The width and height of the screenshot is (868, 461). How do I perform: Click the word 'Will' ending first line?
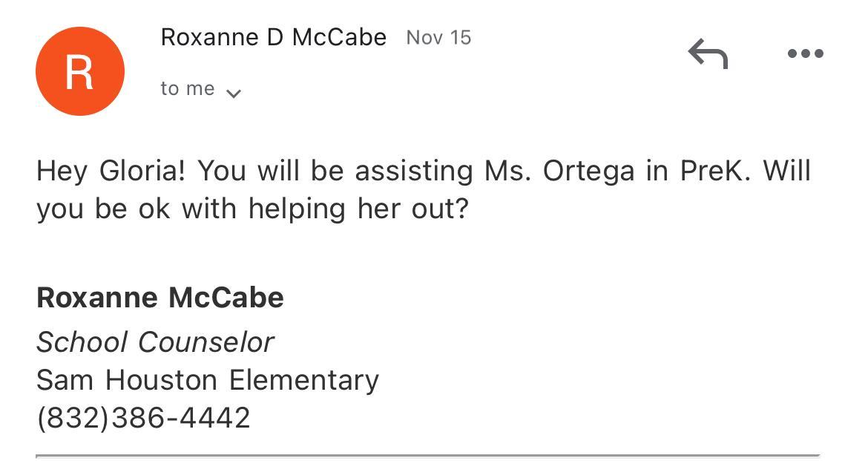pyautogui.click(x=787, y=171)
